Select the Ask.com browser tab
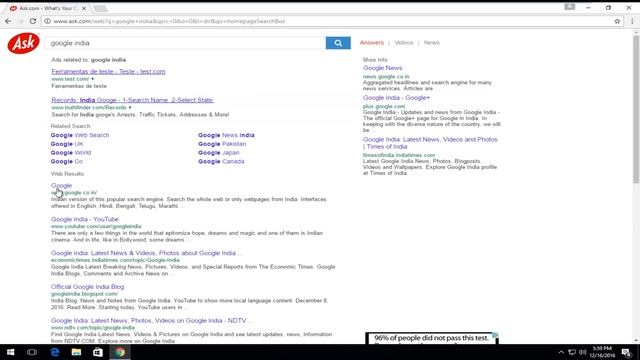640x360 pixels. (x=47, y=8)
